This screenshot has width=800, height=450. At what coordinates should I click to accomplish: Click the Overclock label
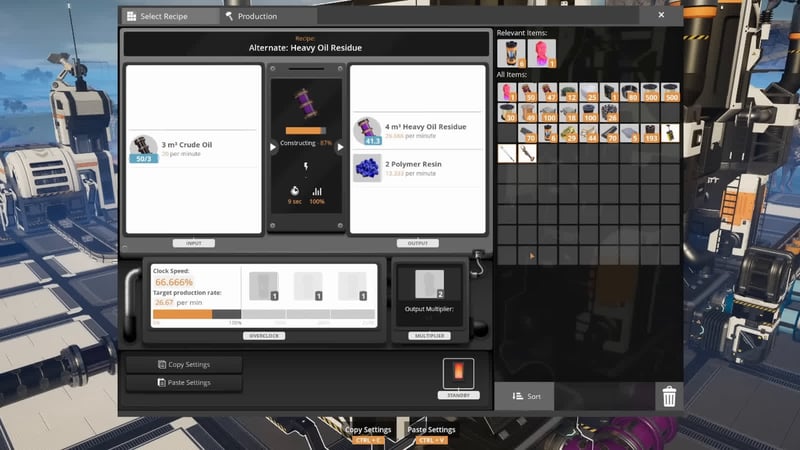[264, 336]
